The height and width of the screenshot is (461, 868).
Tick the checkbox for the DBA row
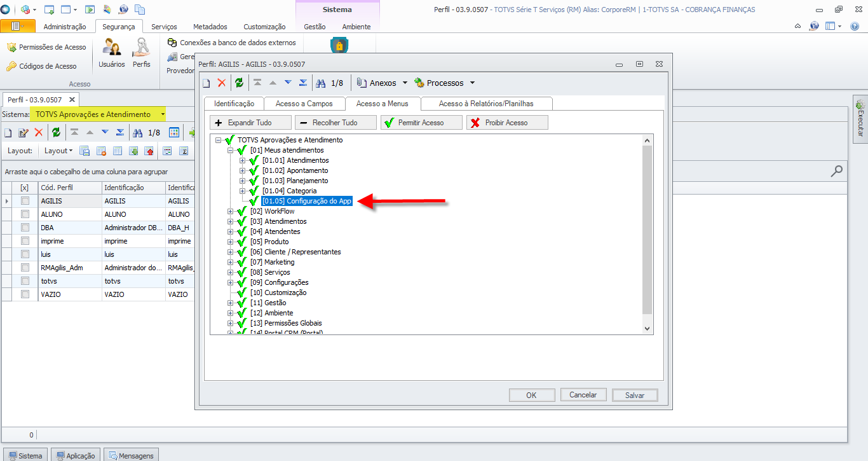click(25, 228)
